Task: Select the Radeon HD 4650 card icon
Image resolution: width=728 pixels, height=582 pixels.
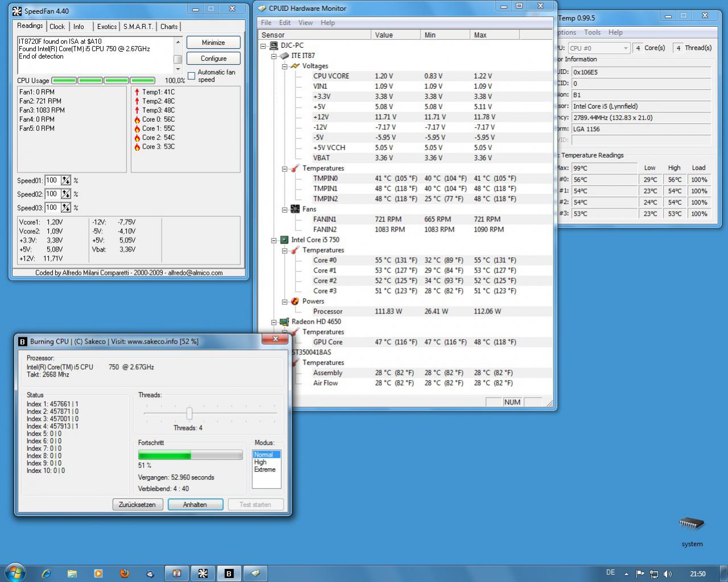Action: coord(284,321)
